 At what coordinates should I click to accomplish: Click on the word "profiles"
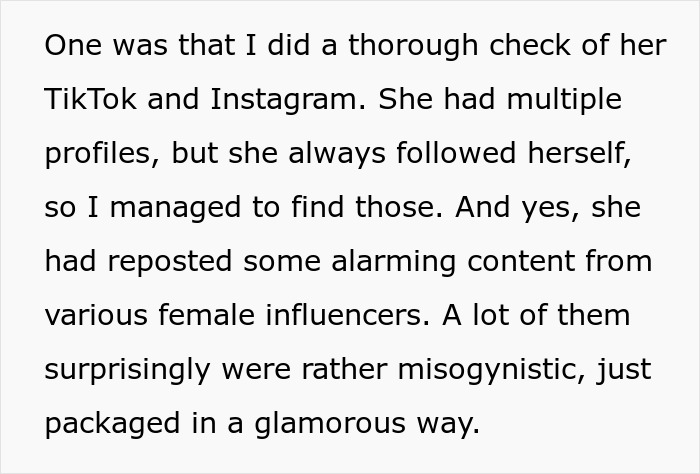(x=100, y=154)
